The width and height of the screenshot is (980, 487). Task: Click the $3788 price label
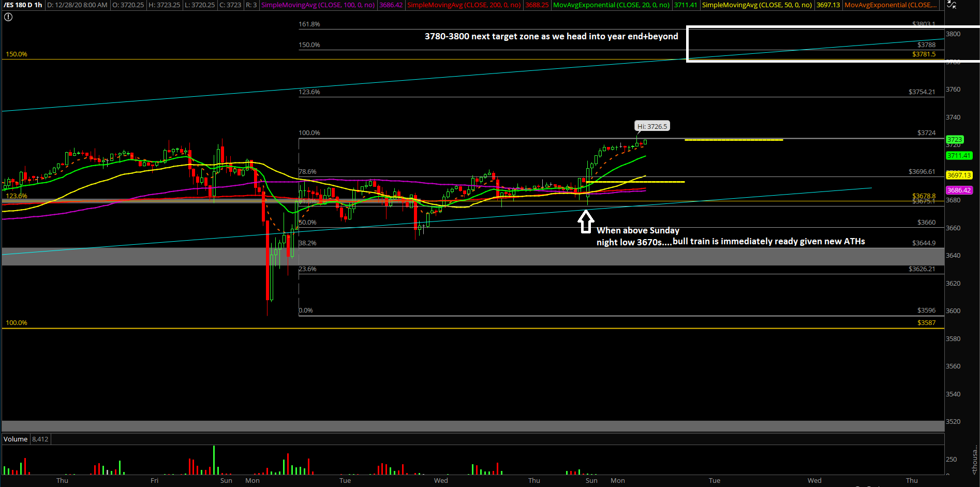point(926,45)
